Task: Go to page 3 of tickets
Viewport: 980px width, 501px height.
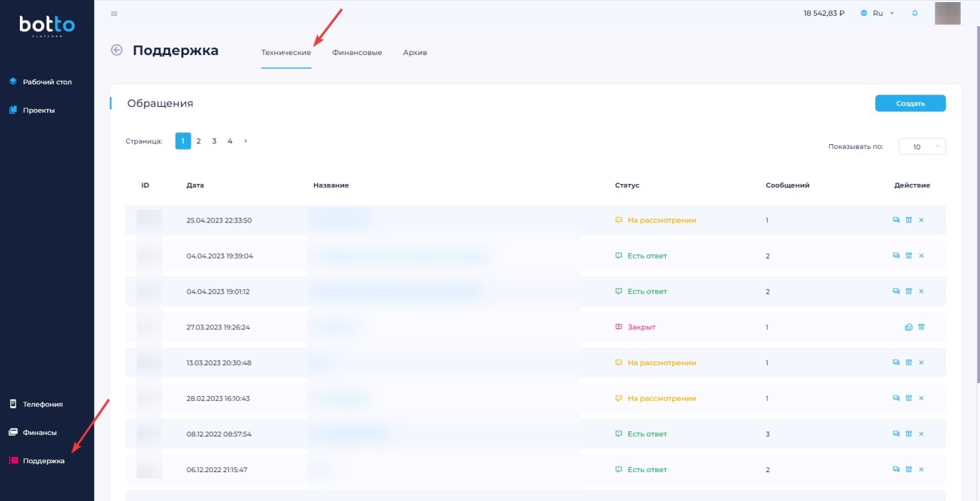Action: (214, 141)
